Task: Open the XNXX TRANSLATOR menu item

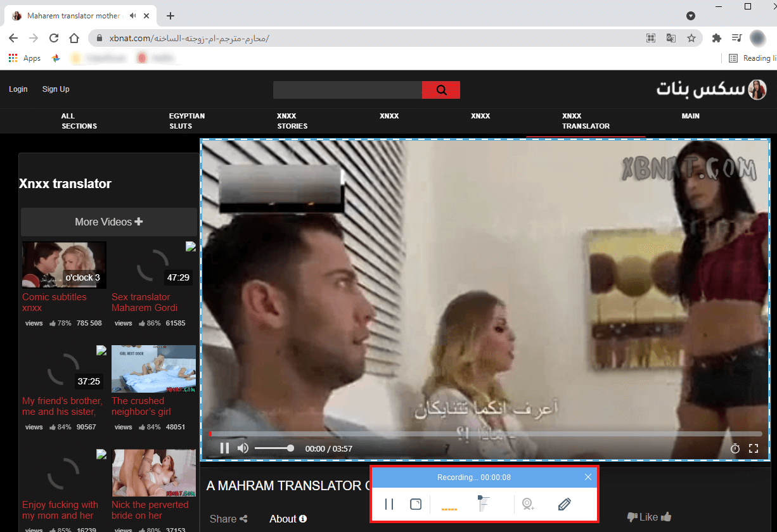Action: (586, 121)
